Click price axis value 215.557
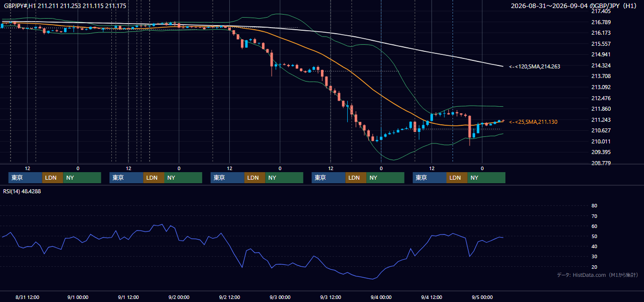644x302 pixels. (x=601, y=44)
